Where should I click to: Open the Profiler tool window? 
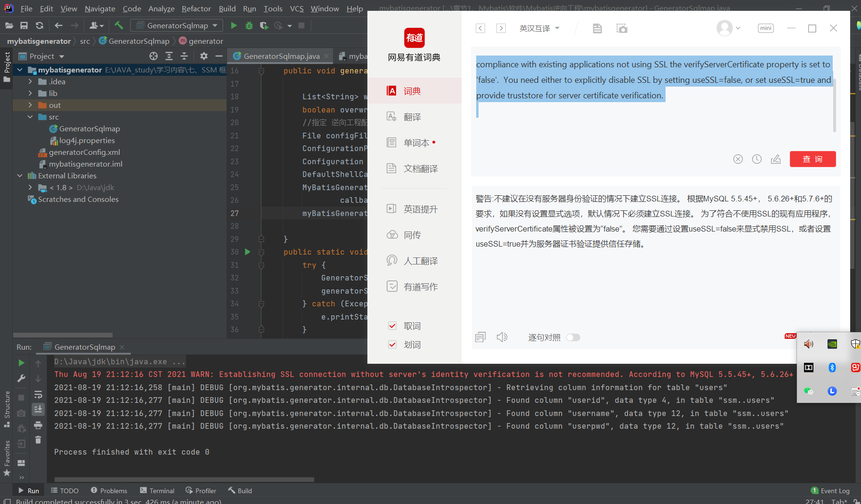click(x=201, y=490)
